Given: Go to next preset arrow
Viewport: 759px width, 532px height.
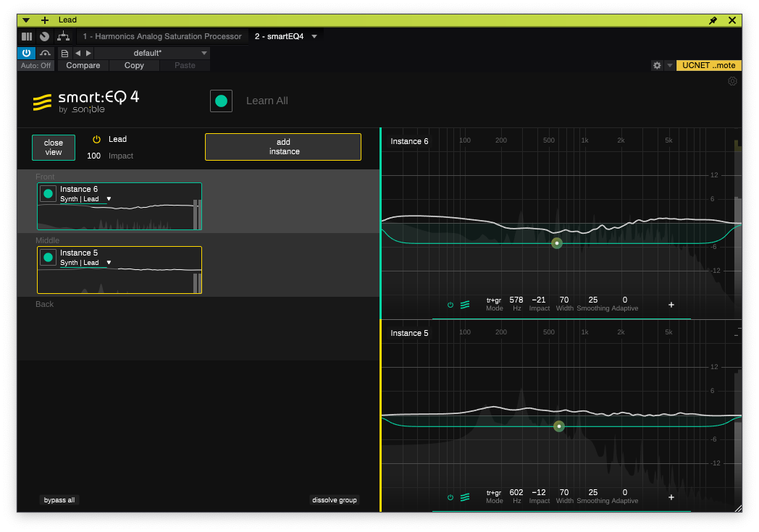Looking at the screenshot, I should tap(88, 53).
